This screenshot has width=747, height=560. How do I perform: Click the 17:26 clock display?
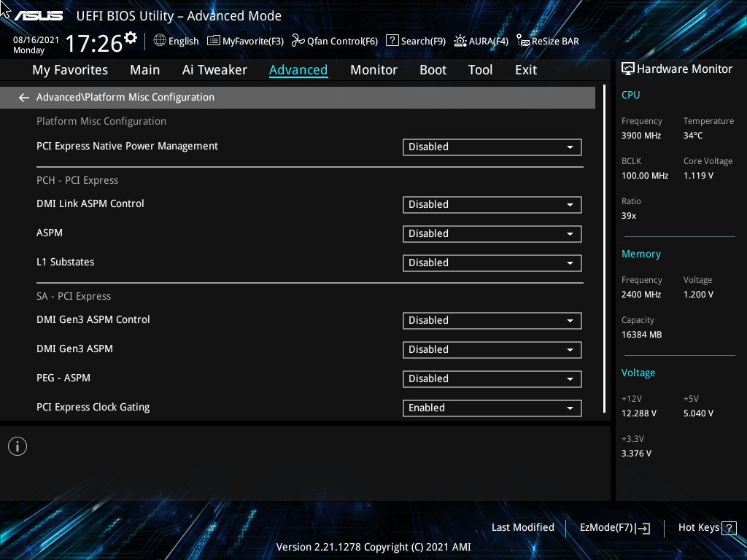point(94,43)
